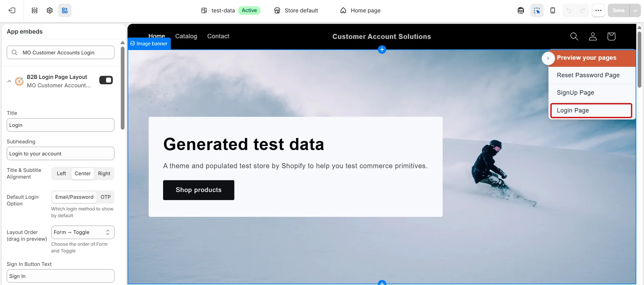Select the App embeds icon
Viewport: 644px width, 285px height.
pos(65,10)
